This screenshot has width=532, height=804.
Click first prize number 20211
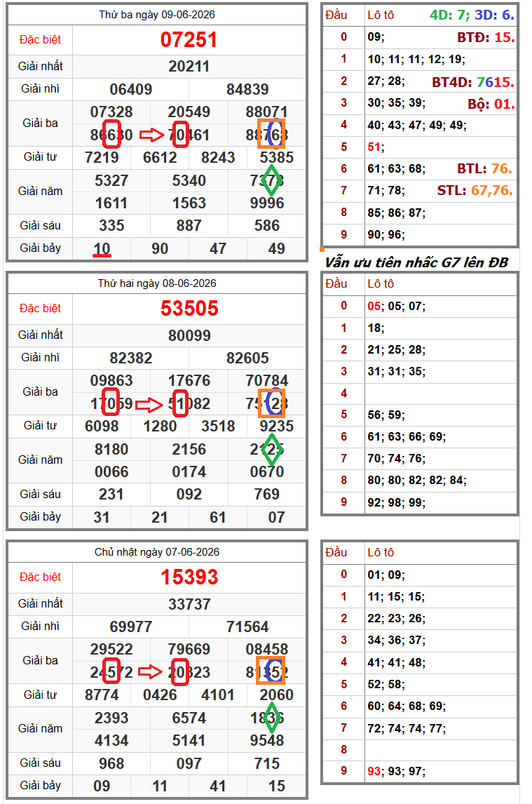coord(189,66)
